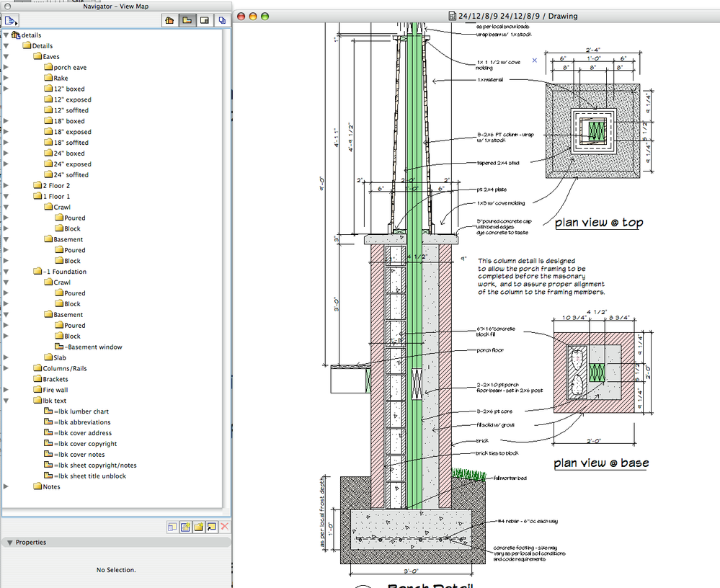Click the Clone a Folder icon
720x588 pixels.
coord(211,527)
